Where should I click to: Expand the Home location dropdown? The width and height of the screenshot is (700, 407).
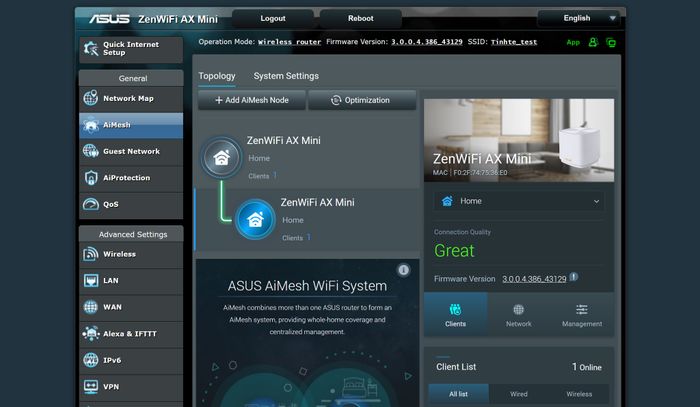[x=519, y=201]
